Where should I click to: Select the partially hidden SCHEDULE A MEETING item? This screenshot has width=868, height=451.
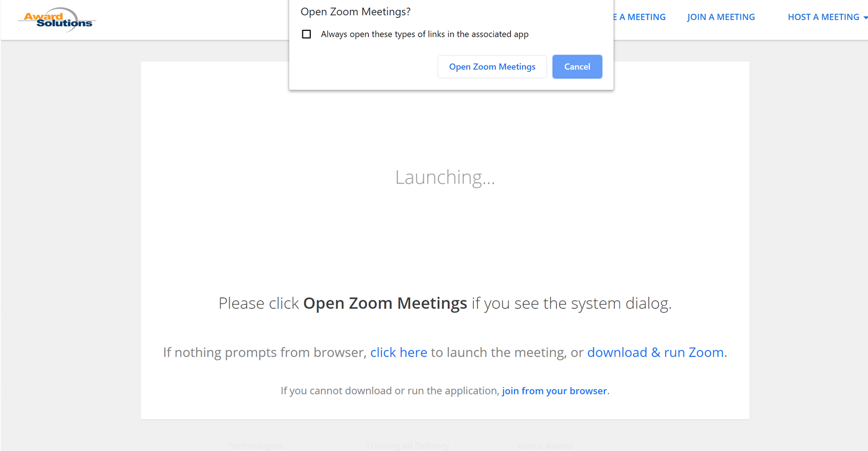[640, 17]
